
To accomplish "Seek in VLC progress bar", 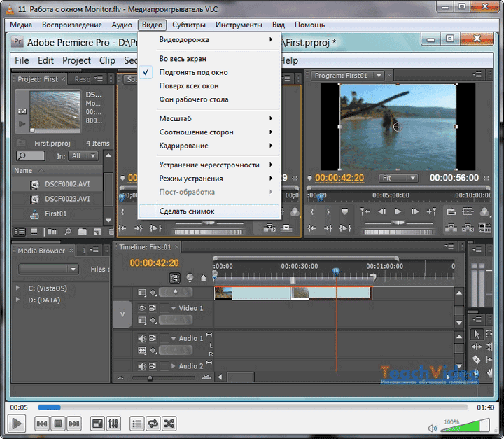I will click(x=252, y=407).
